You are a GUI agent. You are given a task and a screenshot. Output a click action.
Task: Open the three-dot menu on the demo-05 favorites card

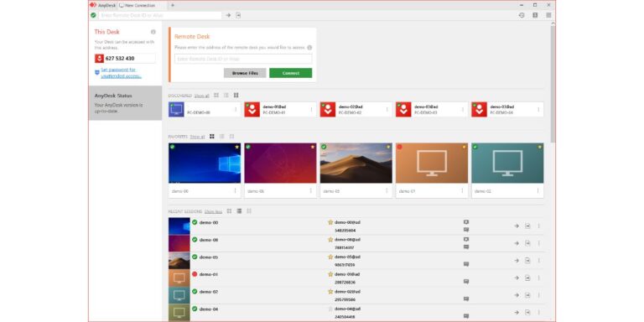[387, 190]
